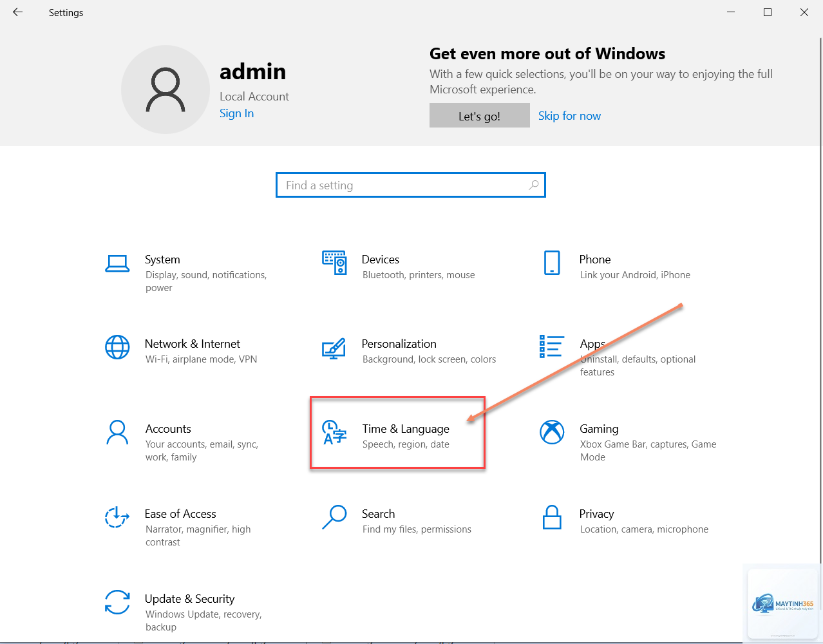Screen dimensions: 823x644
Task: Open Ease of Access title text
Action: [180, 514]
